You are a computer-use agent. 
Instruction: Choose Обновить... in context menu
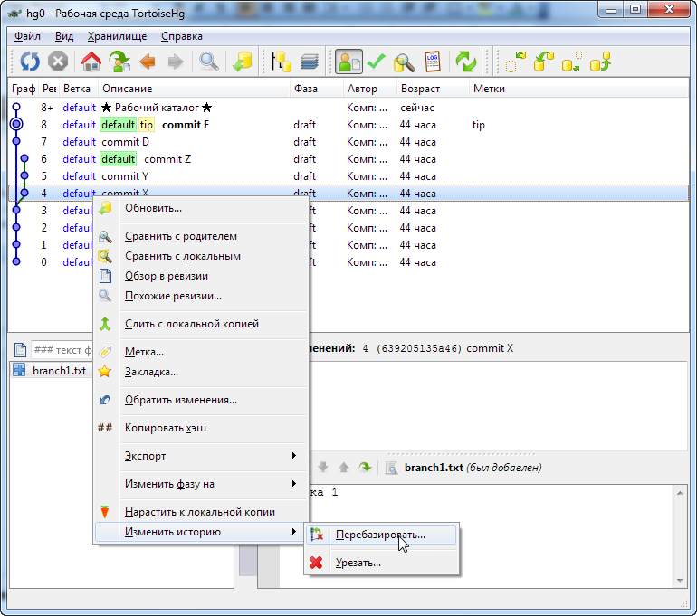click(x=200, y=208)
